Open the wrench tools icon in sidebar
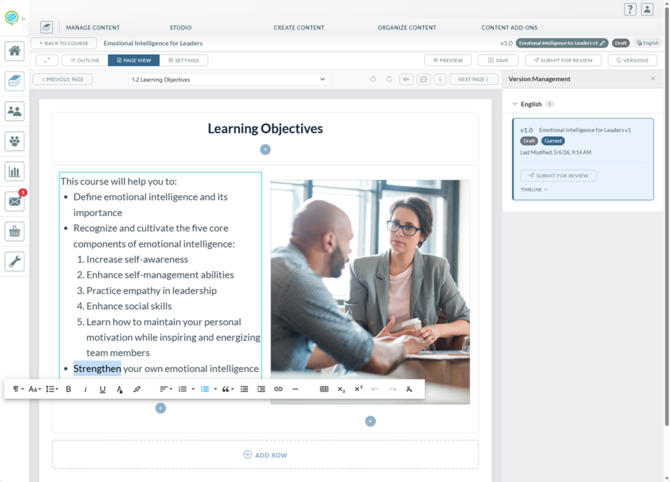670x482 pixels. pyautogui.click(x=15, y=262)
